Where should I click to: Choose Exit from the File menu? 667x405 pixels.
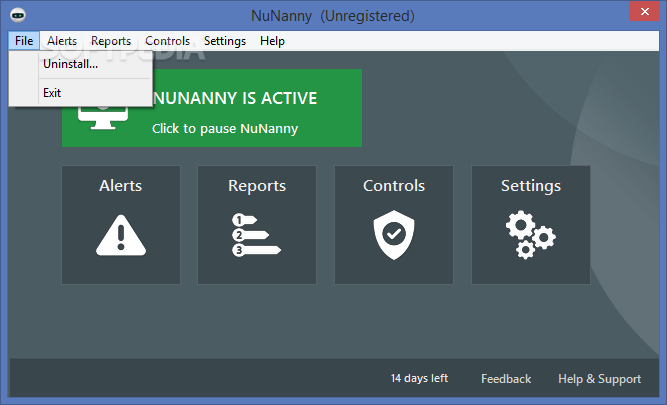click(81, 93)
